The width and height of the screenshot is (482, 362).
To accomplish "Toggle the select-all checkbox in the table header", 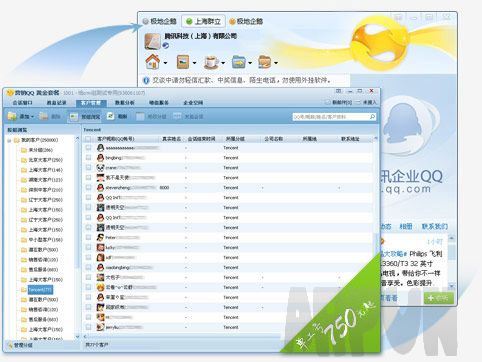I will pos(88,139).
